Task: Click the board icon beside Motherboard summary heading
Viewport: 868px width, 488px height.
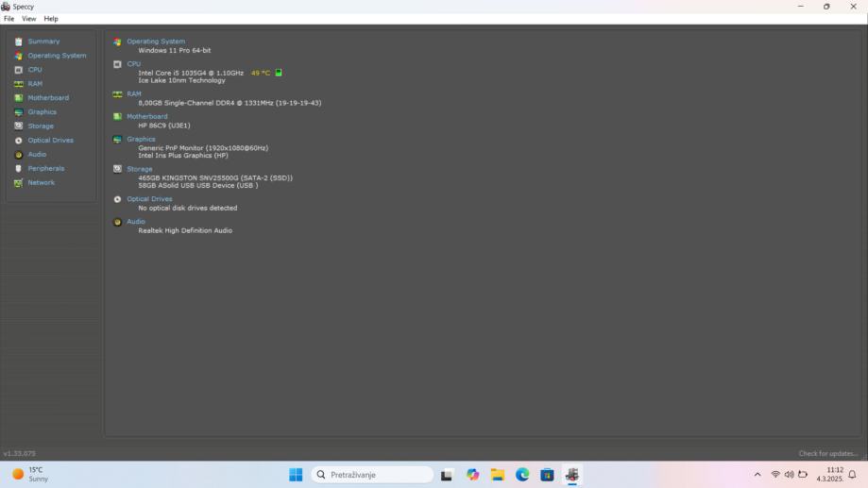Action: (117, 117)
